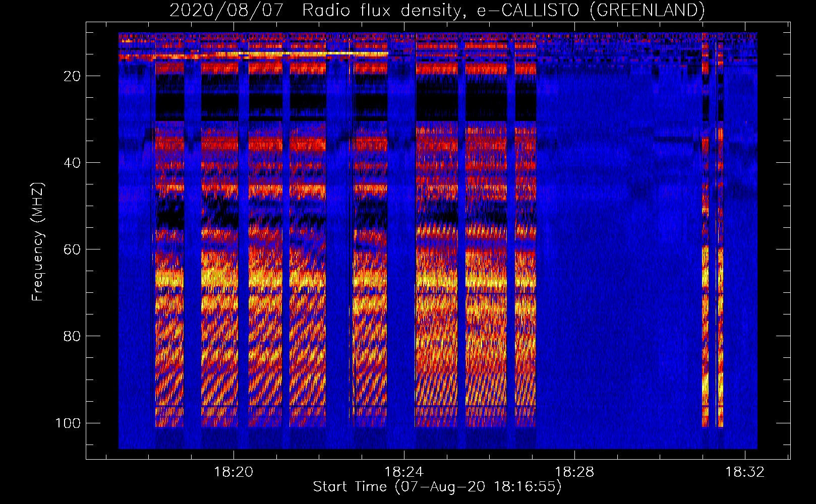Click the 18:28 time tick label
This screenshot has width=816, height=504.
(x=574, y=472)
